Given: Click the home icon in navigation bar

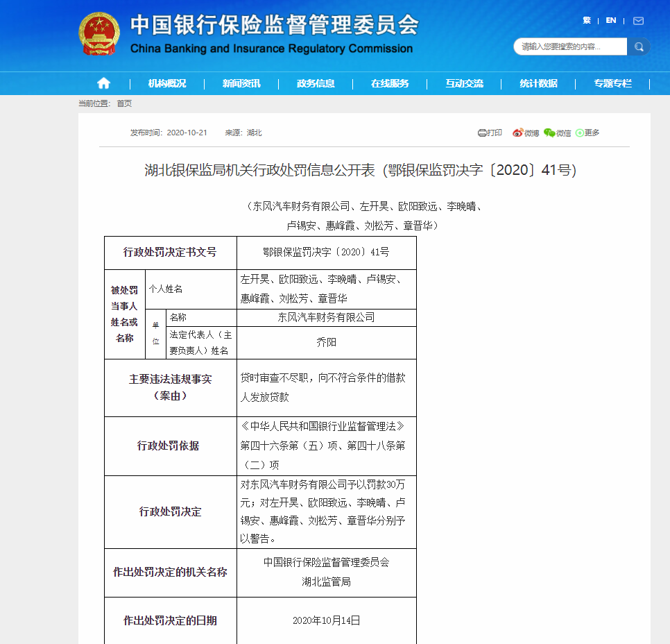Looking at the screenshot, I should click(x=103, y=83).
